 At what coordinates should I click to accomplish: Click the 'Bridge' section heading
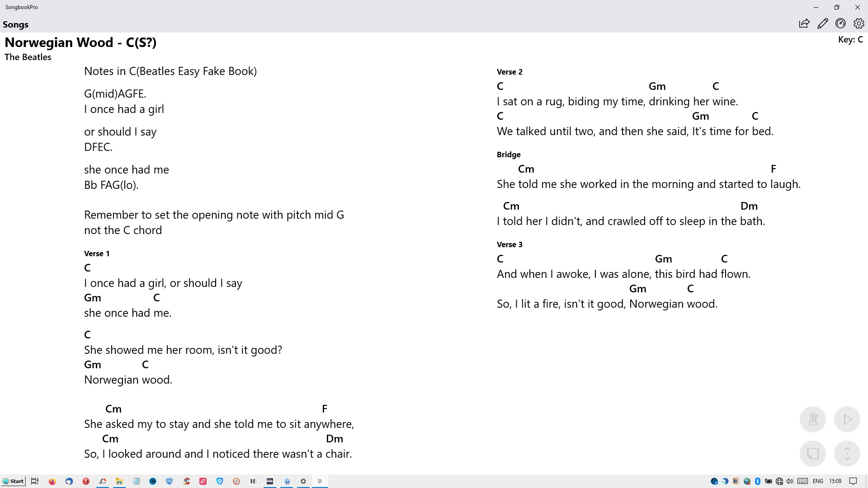509,155
